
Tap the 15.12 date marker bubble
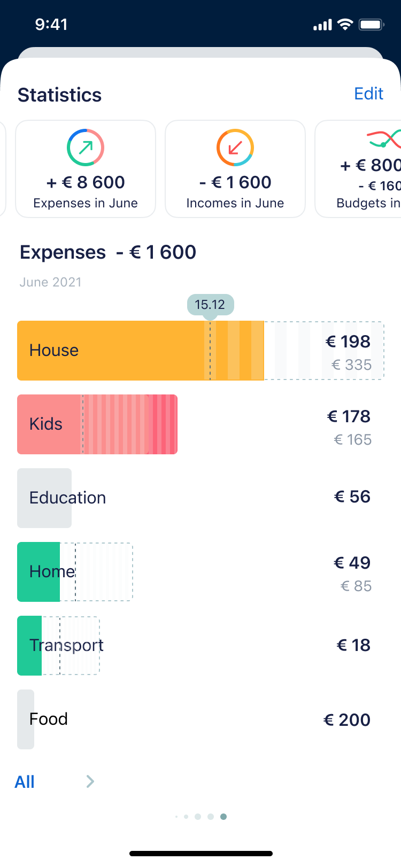coord(210,305)
